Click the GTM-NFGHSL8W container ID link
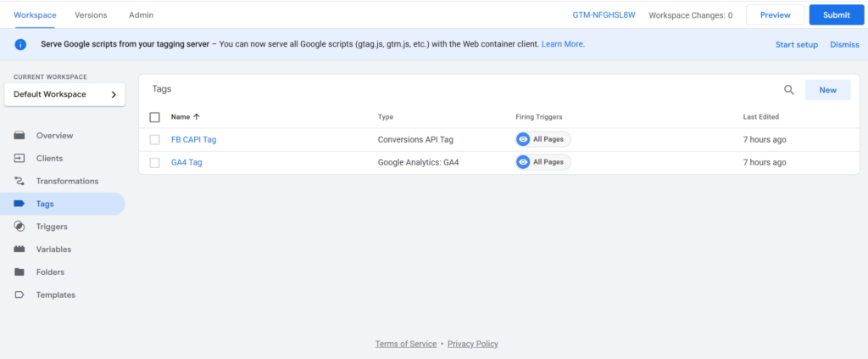The image size is (868, 359). pos(604,15)
